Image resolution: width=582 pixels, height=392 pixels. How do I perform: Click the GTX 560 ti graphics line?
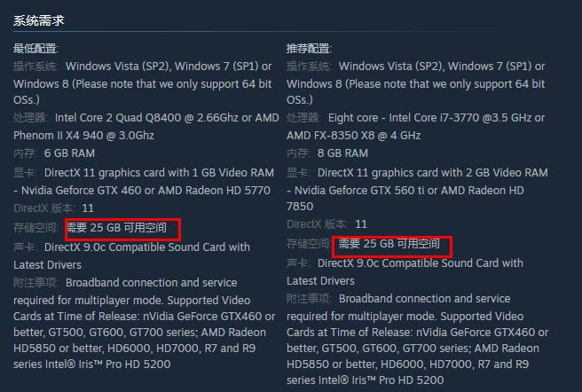coord(405,190)
